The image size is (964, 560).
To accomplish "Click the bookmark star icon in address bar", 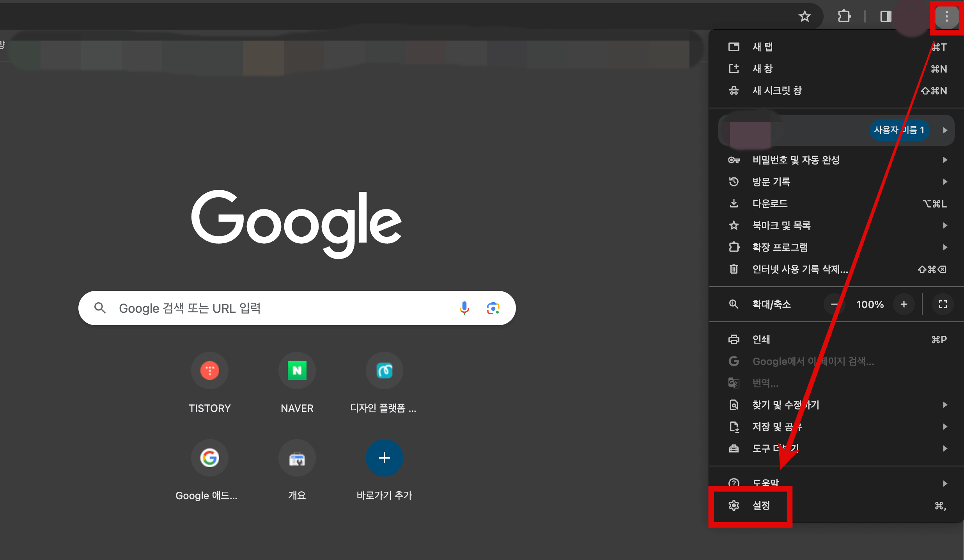I will 805,16.
